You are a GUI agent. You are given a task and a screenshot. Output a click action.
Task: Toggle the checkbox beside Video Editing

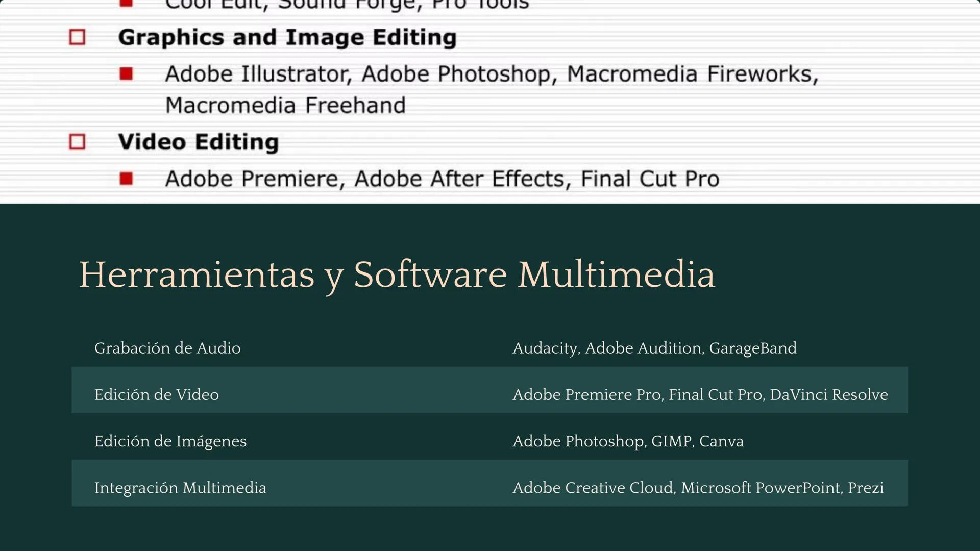pos(78,142)
